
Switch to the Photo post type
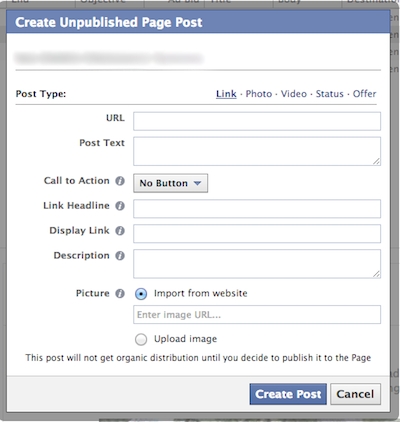pyautogui.click(x=259, y=94)
